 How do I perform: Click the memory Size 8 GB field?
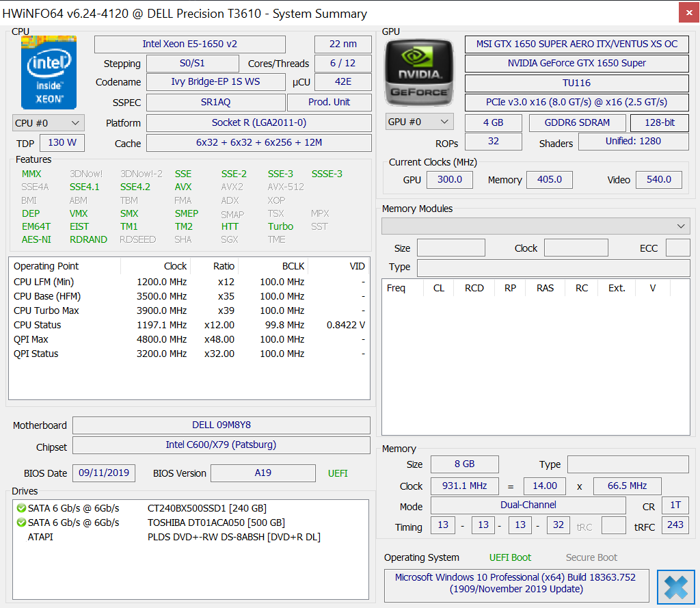(464, 464)
